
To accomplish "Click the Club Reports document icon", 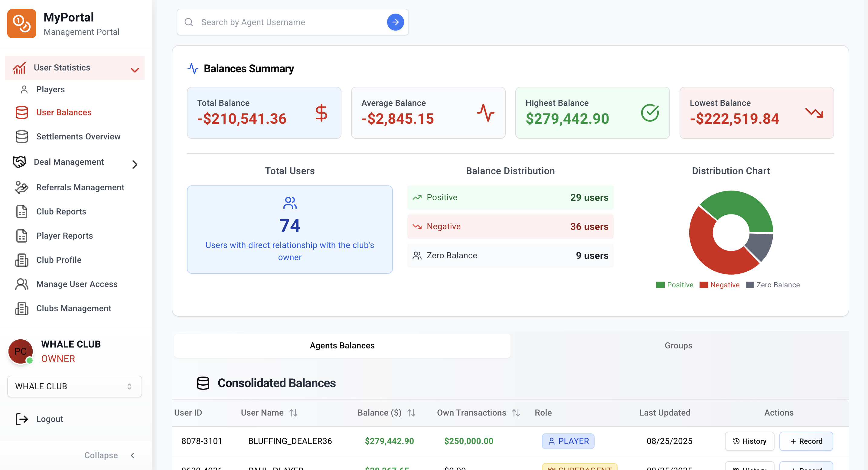I will coord(21,212).
